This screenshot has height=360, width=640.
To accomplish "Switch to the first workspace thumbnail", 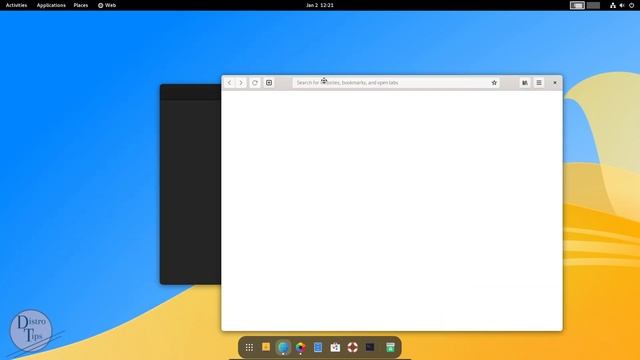I will (577, 5).
